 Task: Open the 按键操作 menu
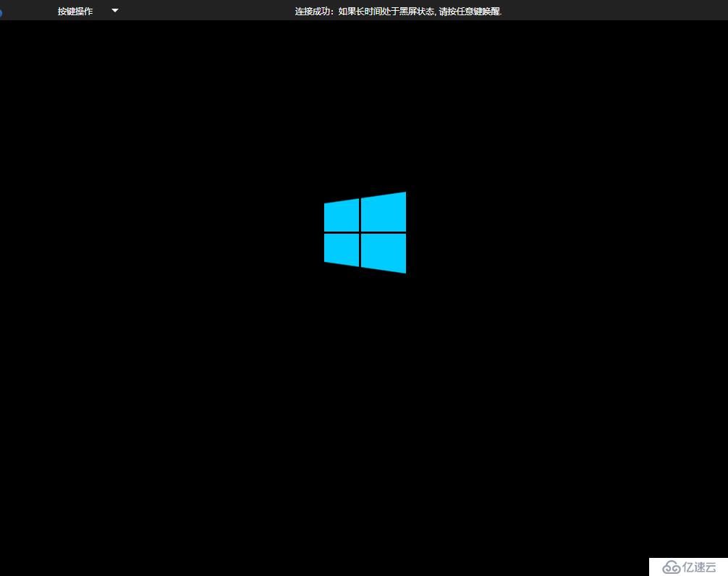[x=75, y=12]
